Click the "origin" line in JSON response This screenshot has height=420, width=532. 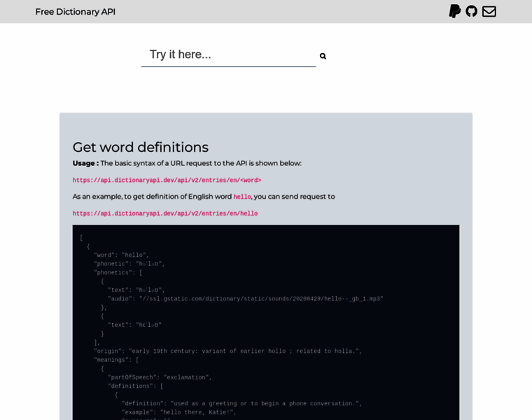227,351
